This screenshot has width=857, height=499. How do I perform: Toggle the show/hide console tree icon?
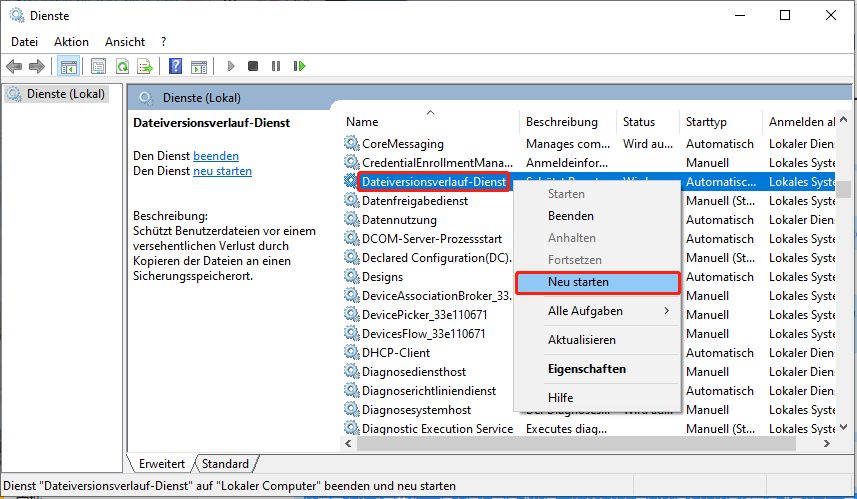(69, 67)
